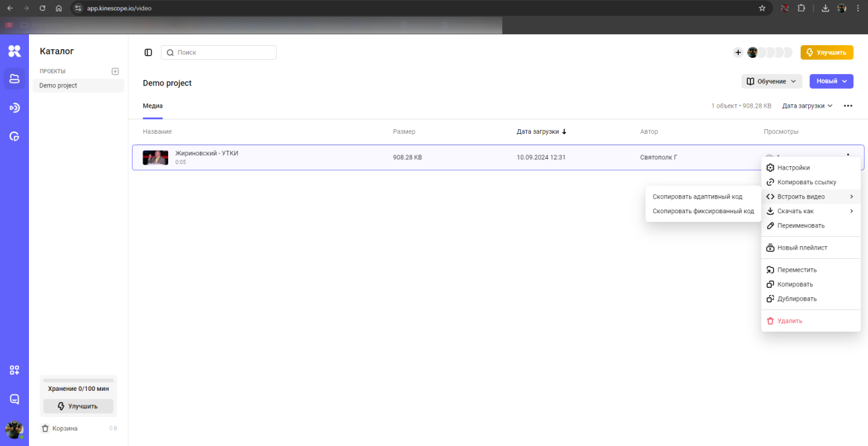Open the Жириновский video thumbnail
Image resolution: width=868 pixels, height=446 pixels.
click(x=155, y=157)
